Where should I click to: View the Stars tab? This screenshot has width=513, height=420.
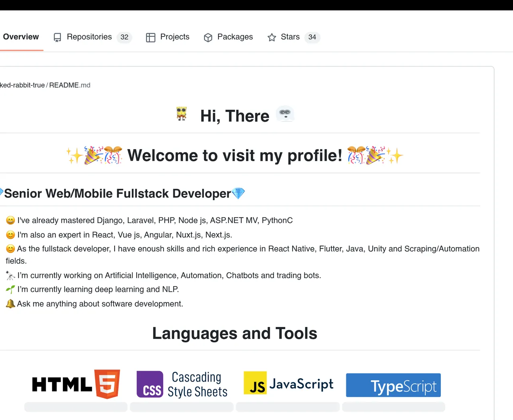[294, 37]
